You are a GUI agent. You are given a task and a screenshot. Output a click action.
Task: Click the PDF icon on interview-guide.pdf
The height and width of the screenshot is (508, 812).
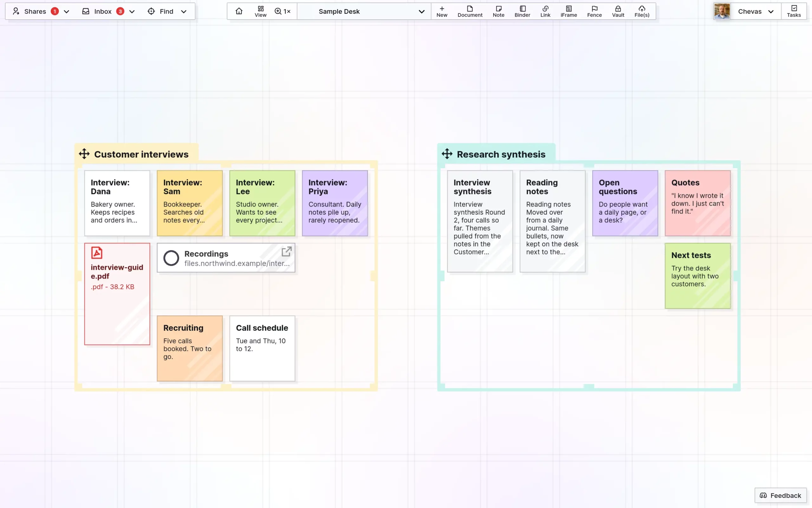(x=97, y=253)
